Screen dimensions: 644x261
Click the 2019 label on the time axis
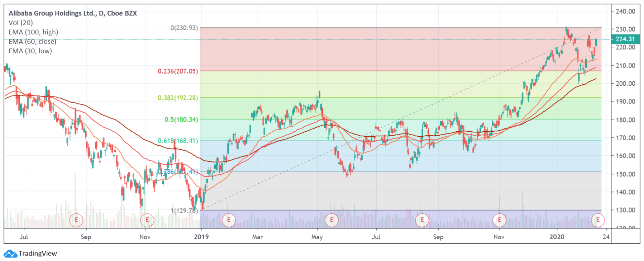click(201, 237)
